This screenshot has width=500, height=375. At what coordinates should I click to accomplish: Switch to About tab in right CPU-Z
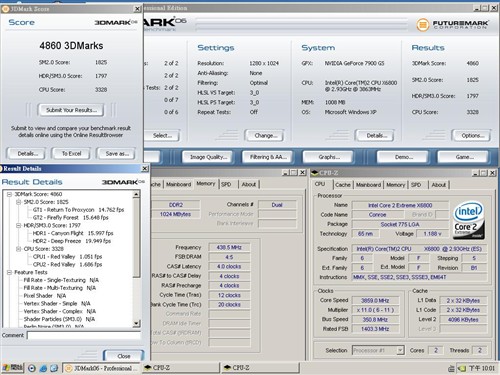click(439, 185)
